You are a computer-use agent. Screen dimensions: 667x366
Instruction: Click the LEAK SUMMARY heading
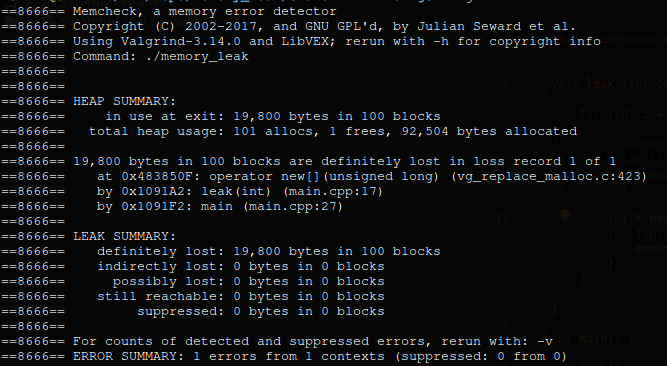pos(124,236)
